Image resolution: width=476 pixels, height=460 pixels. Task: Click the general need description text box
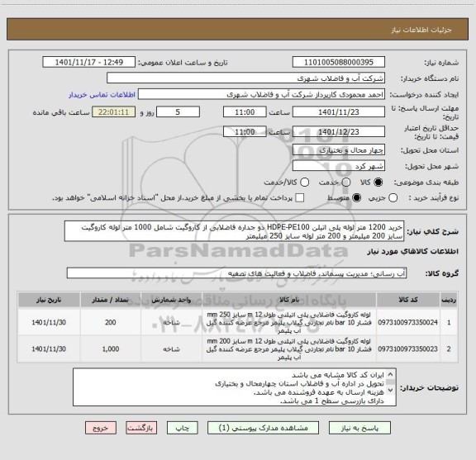click(x=234, y=231)
